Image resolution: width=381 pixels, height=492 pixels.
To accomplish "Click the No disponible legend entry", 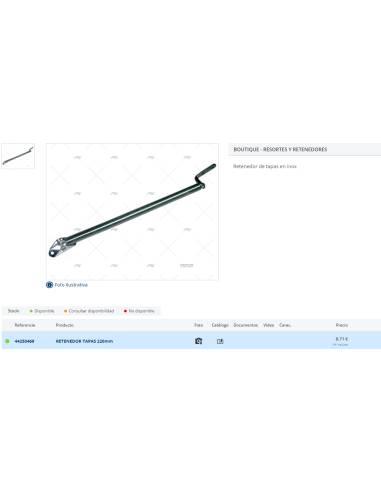I will pos(139,311).
